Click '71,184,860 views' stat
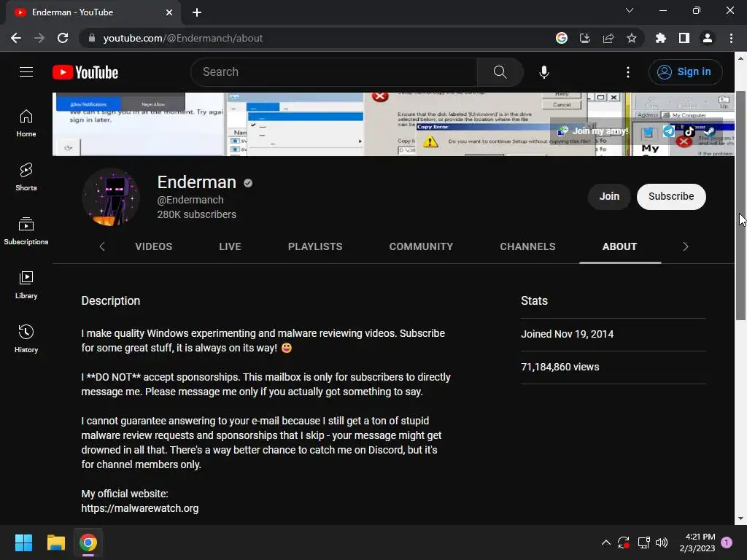The image size is (747, 560). point(560,367)
